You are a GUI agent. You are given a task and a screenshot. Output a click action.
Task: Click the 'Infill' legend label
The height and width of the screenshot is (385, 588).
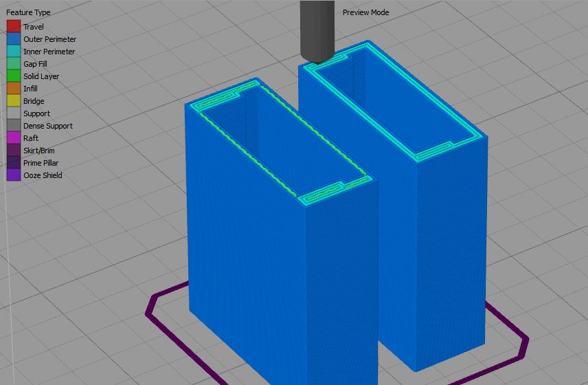[x=30, y=89]
